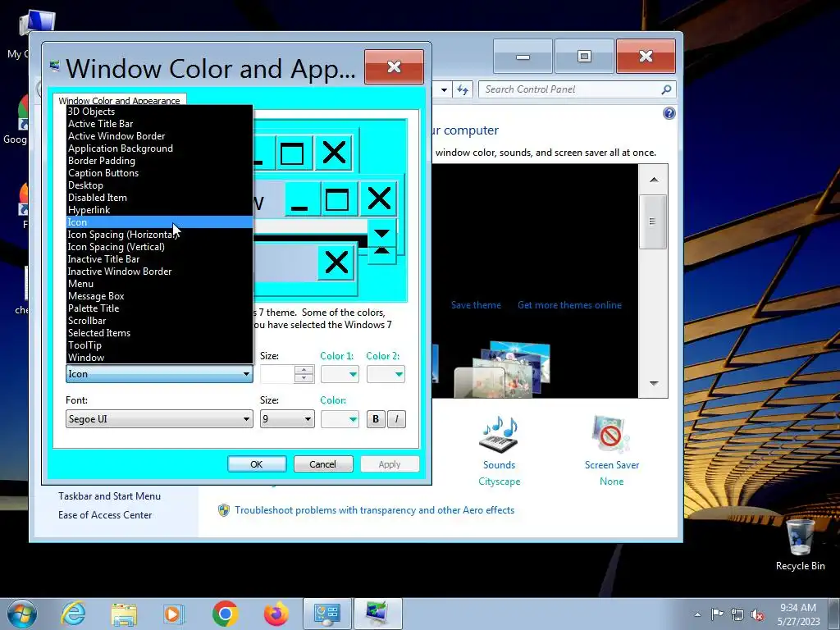This screenshot has width=840, height=630.
Task: Open Screen Saver settings icon
Action: pos(610,435)
